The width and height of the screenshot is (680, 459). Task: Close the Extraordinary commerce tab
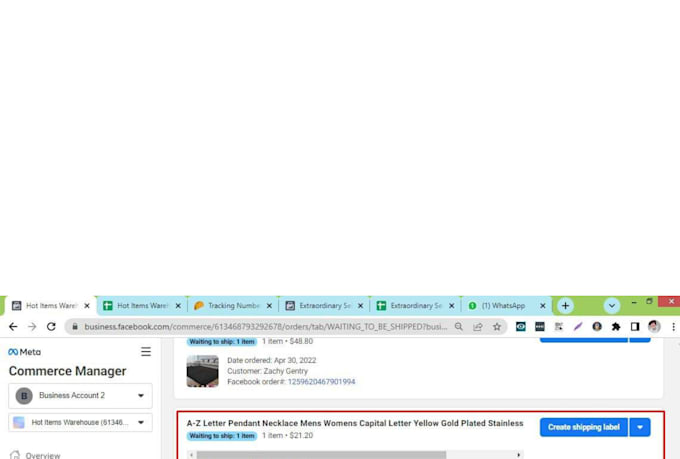[360, 306]
